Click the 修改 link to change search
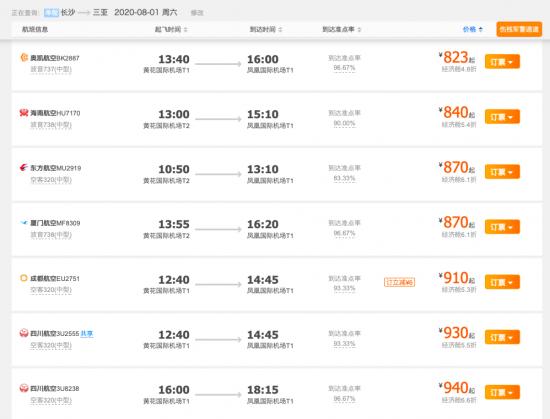Viewport: 550px width, 419px height. (x=197, y=13)
